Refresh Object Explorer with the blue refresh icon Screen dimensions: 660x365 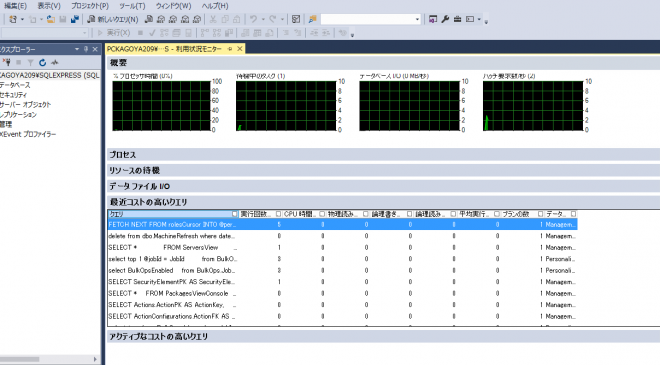coord(43,63)
